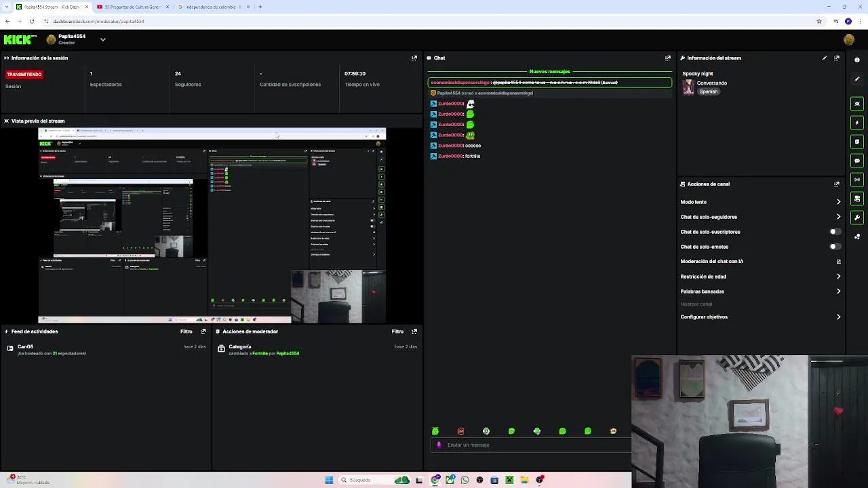Pick the red emote in chat bar
The image size is (868, 488).
(x=460, y=431)
